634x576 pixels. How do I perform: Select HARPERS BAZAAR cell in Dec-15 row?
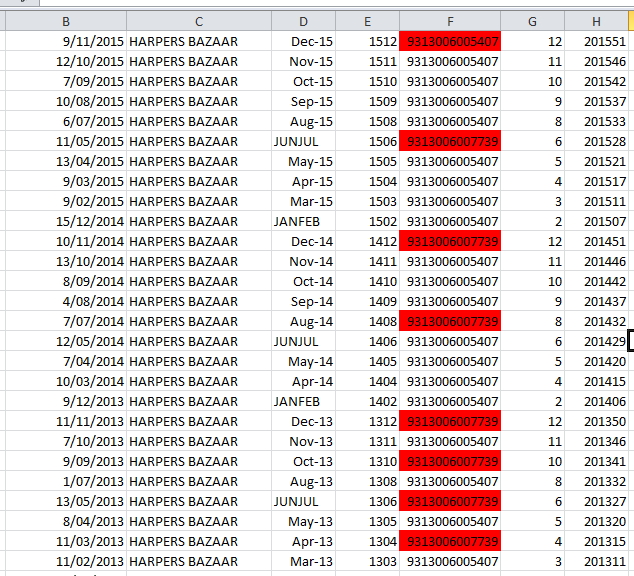click(x=199, y=41)
